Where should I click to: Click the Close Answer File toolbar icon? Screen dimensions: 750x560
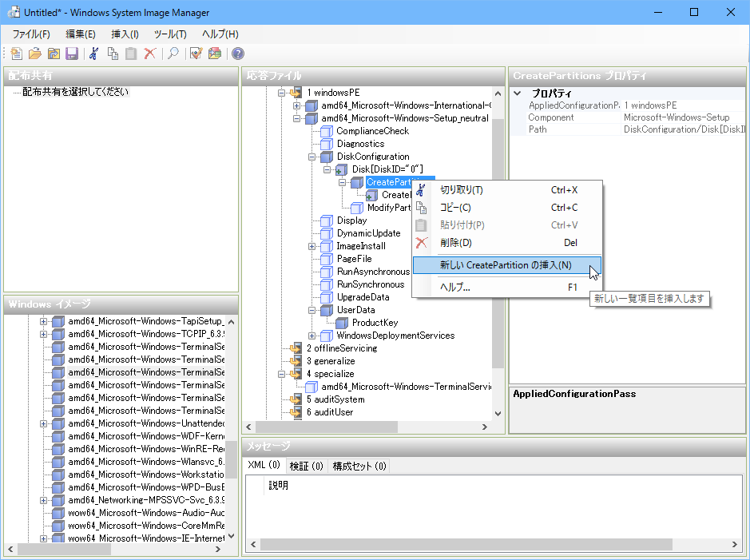(54, 54)
